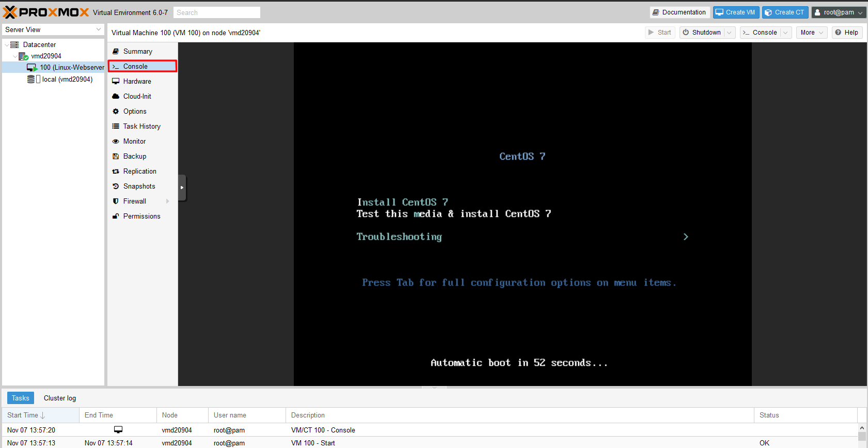Screen dimensions: 868x448
Task: Open the Shutdown dropdown arrow
Action: [x=729, y=32]
